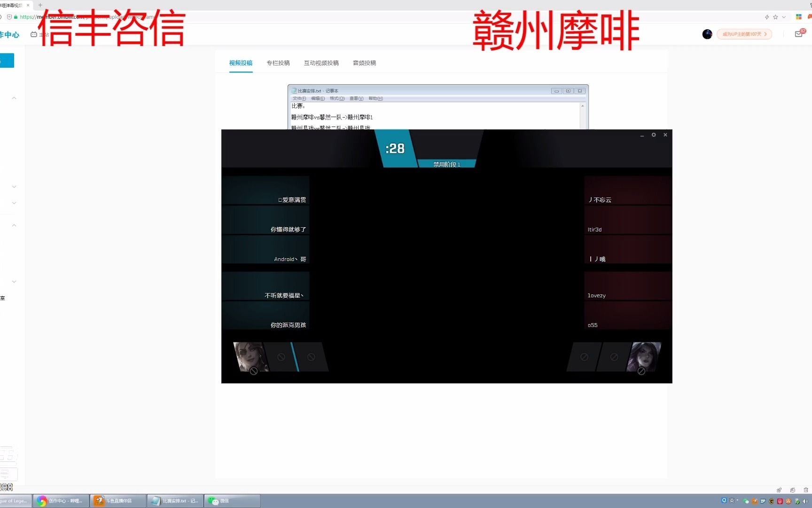Select the banned champion portrait on blue side
Image resolution: width=812 pixels, height=508 pixels.
251,357
